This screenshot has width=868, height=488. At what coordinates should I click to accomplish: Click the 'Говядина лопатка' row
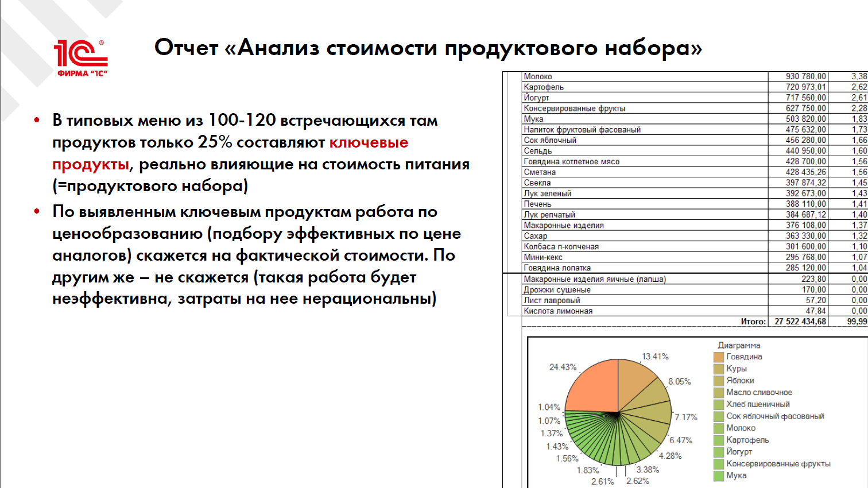pyautogui.click(x=557, y=268)
